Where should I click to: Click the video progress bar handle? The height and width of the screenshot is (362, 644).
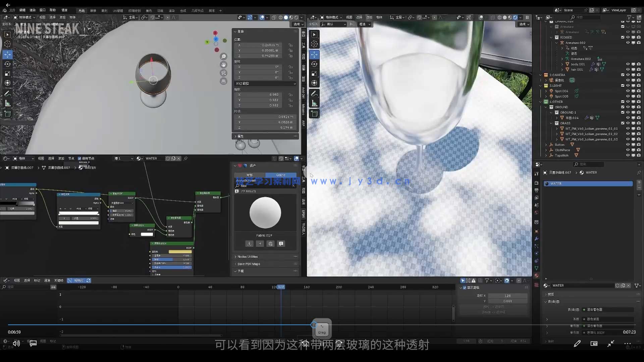[314, 324]
